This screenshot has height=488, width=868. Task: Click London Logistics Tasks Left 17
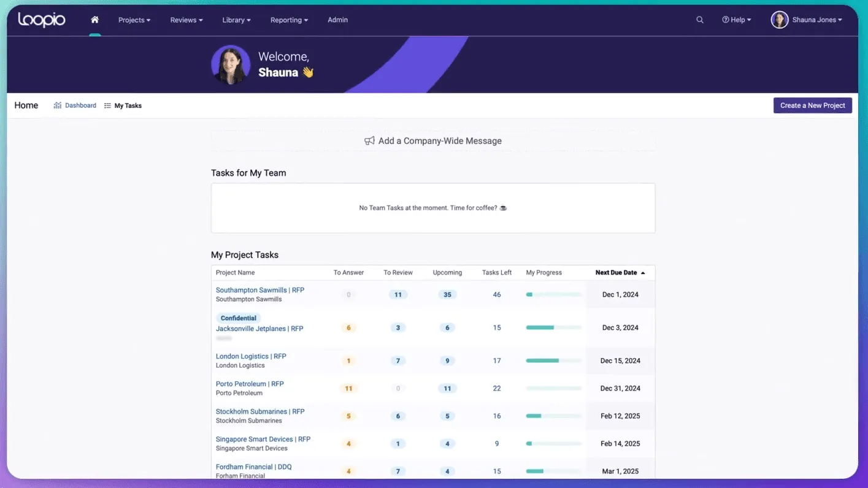(x=497, y=361)
